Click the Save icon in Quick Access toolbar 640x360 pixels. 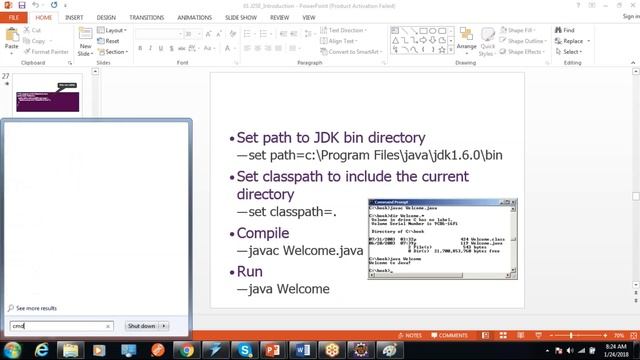(22, 5)
